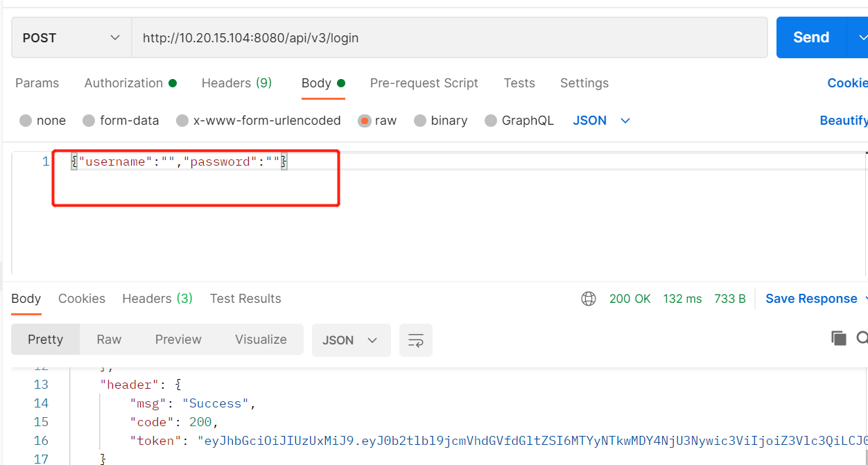This screenshot has height=465, width=868.
Task: Click line number 14 in response
Action: coord(41,403)
